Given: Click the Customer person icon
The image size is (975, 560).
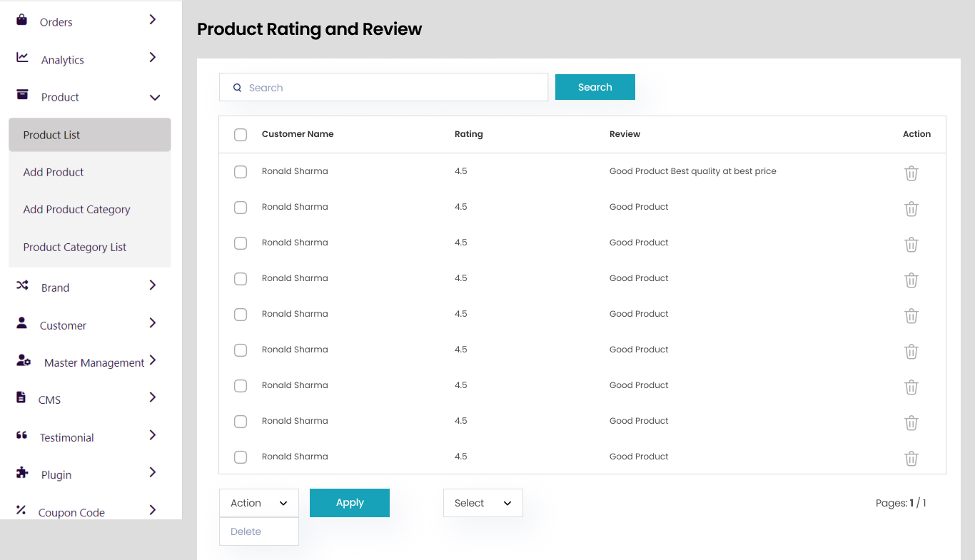Looking at the screenshot, I should coord(22,323).
